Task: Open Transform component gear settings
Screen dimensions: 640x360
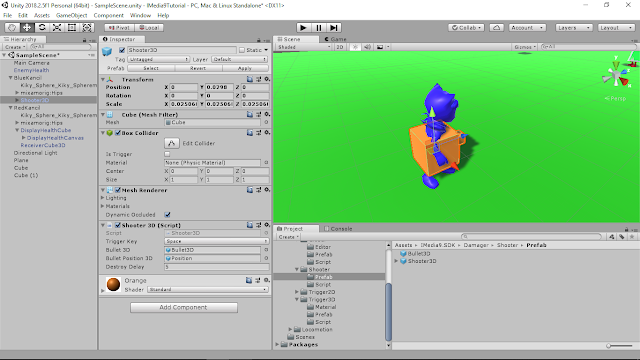Action: click(x=267, y=79)
